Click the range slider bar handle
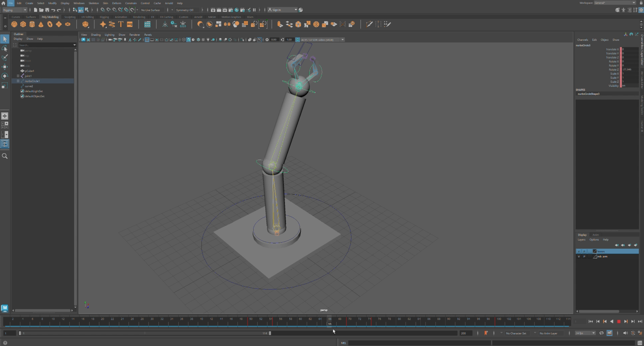Viewport: 644px width, 346px height. (x=145, y=333)
